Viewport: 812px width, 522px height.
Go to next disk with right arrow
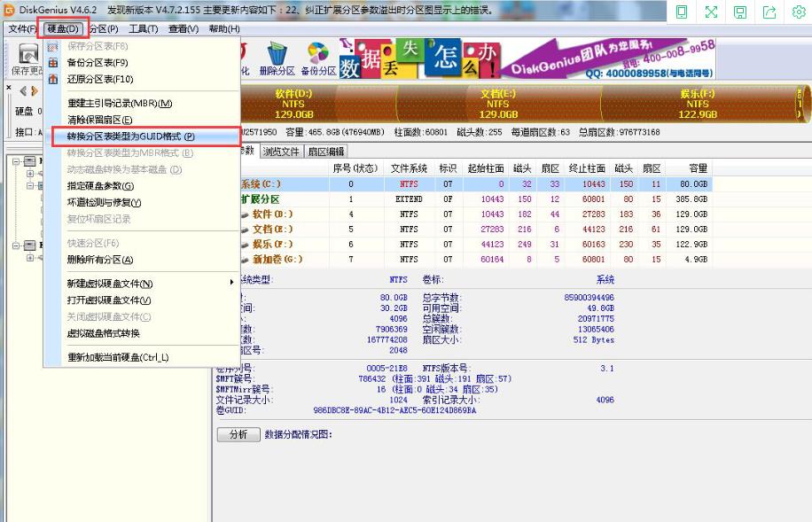click(x=35, y=91)
